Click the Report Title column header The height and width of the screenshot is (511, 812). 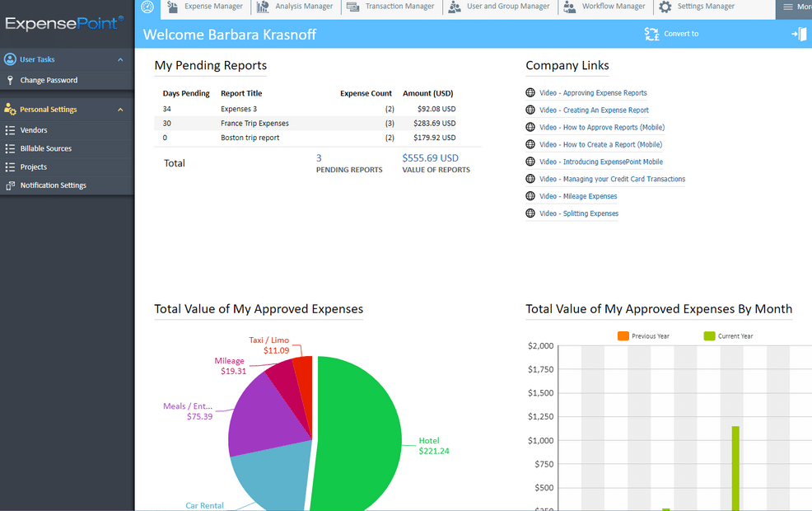[241, 93]
